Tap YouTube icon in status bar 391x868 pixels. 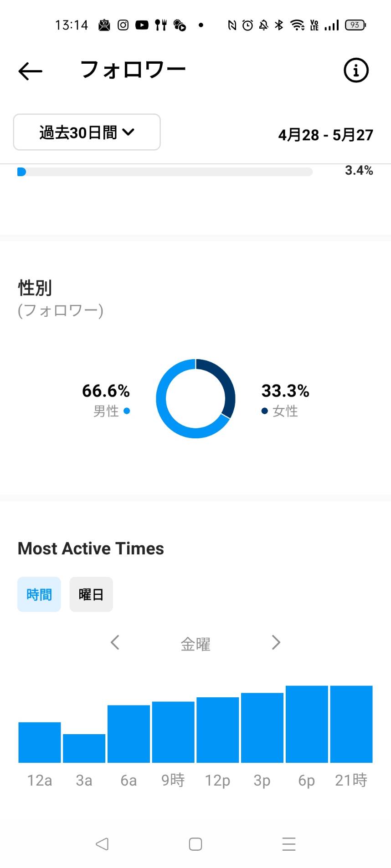(142, 25)
